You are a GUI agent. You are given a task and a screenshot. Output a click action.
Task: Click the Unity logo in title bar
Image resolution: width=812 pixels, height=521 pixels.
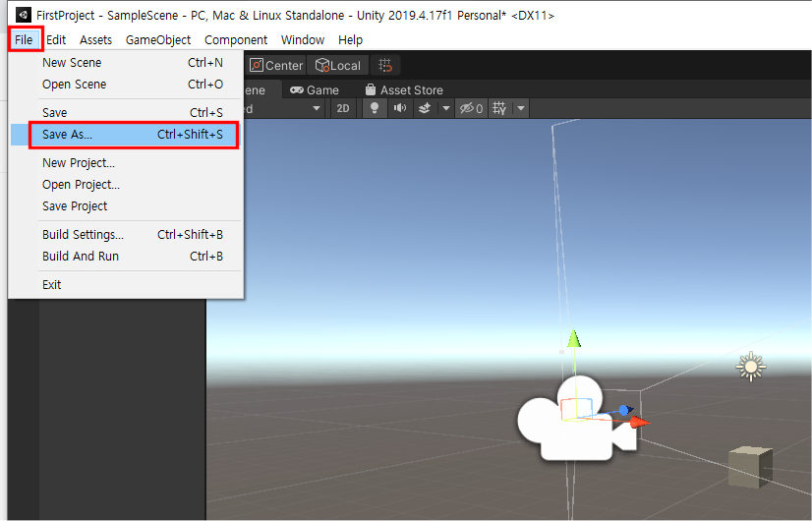[23, 15]
